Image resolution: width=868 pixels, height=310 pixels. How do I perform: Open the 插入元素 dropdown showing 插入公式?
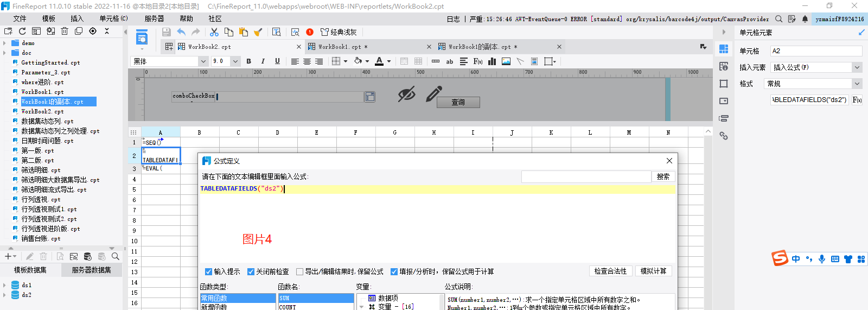[857, 67]
